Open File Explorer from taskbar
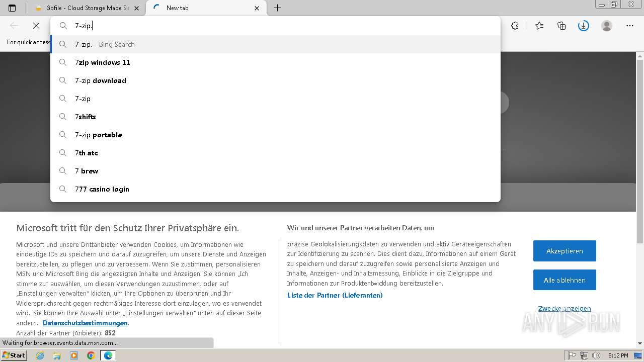644x362 pixels. (x=57, y=355)
